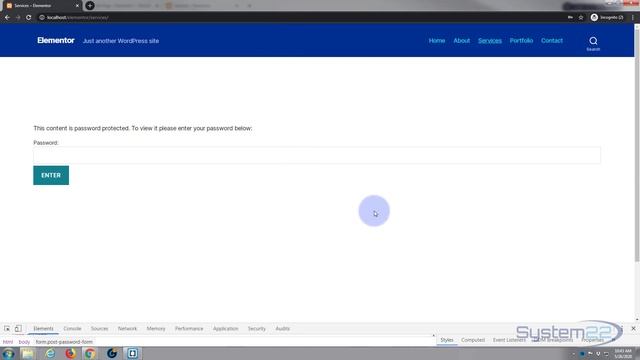Select form.post-password-form in breadcrumb
This screenshot has width=640, height=360.
pyautogui.click(x=64, y=342)
